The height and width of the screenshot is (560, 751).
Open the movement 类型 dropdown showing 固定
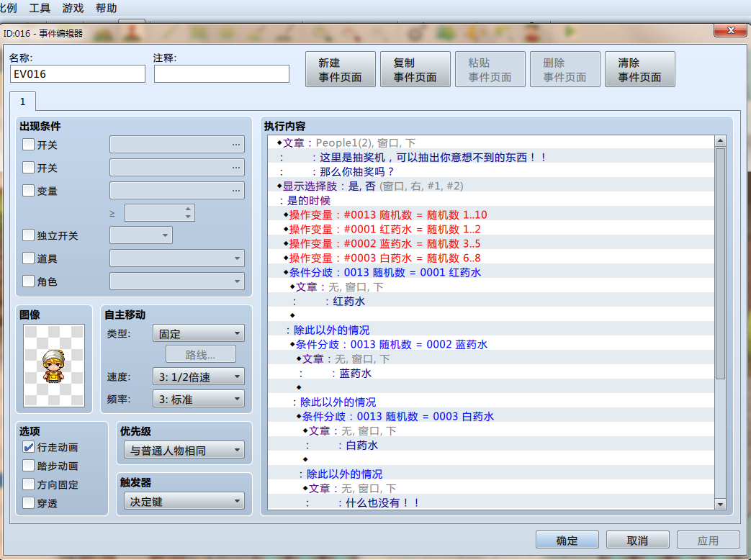(198, 333)
